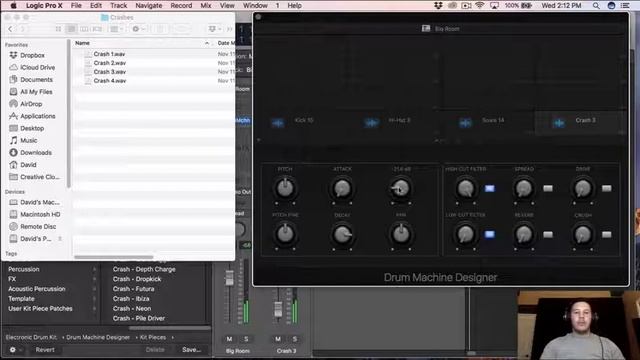Open the Edit menu
Image resolution: width=640 pixels, height=360 pixels.
click(x=96, y=6)
